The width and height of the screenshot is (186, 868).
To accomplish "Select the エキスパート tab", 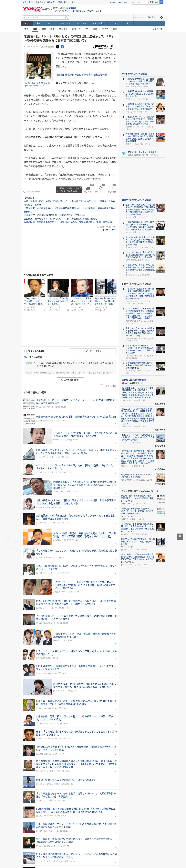I will pos(64,24).
